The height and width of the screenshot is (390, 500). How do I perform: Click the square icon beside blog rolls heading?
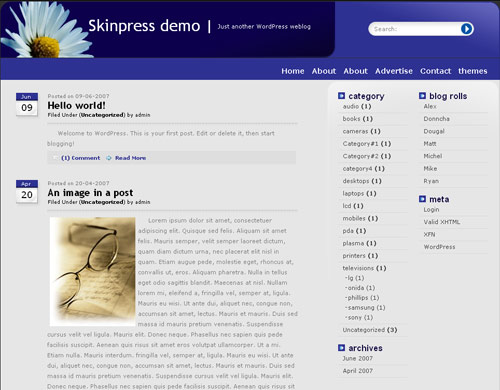422,96
